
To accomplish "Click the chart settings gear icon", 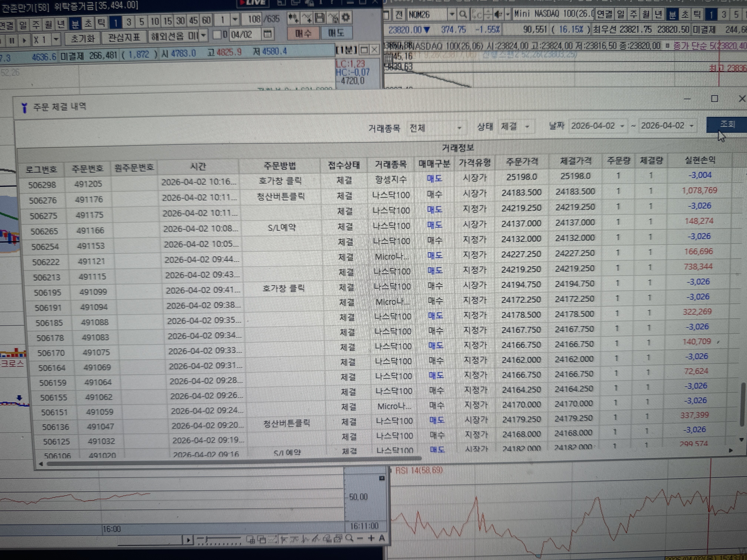I will (346, 18).
